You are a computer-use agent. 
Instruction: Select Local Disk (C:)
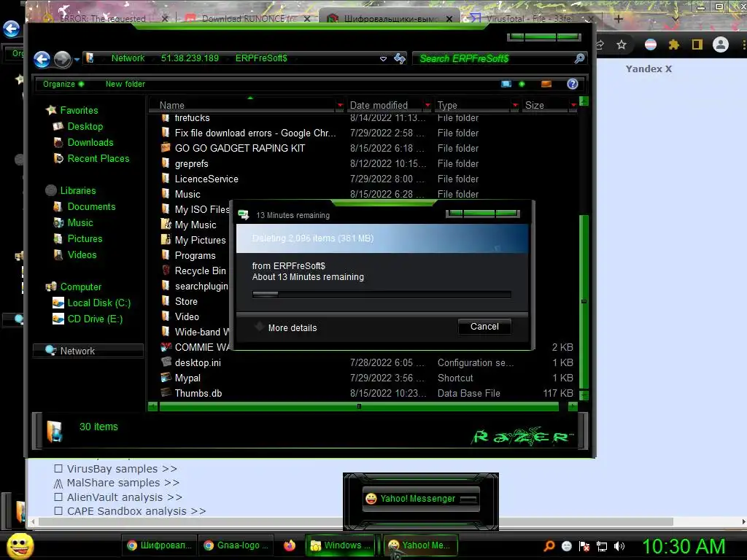pos(98,303)
